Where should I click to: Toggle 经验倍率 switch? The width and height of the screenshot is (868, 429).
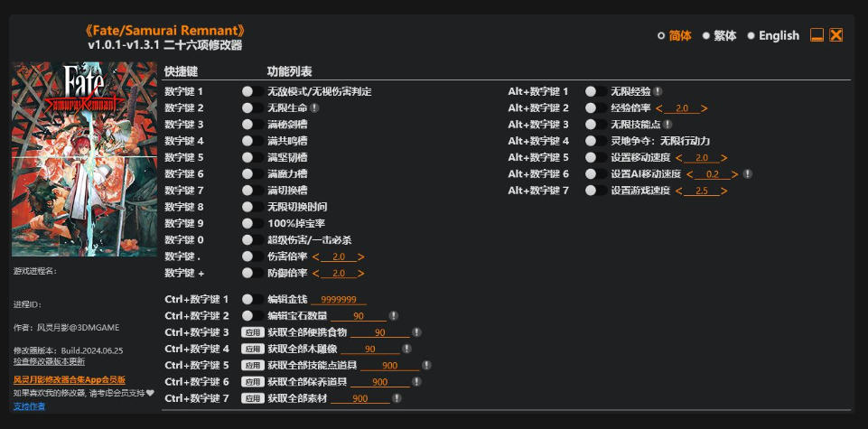pos(595,108)
